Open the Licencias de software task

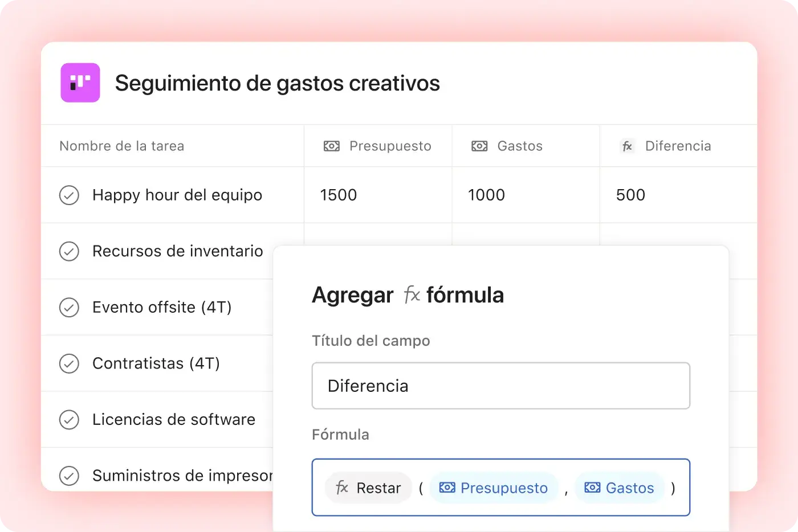[x=174, y=420]
